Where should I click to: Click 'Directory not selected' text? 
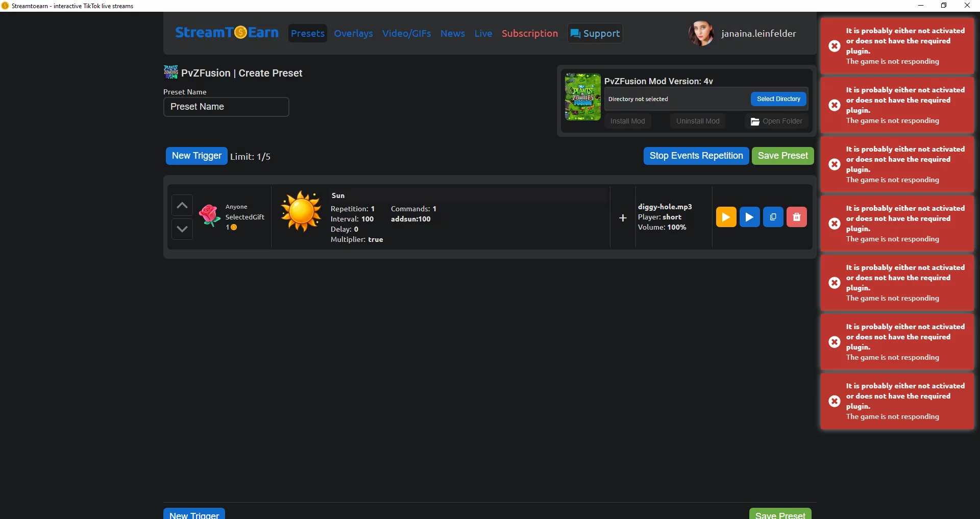coord(638,99)
